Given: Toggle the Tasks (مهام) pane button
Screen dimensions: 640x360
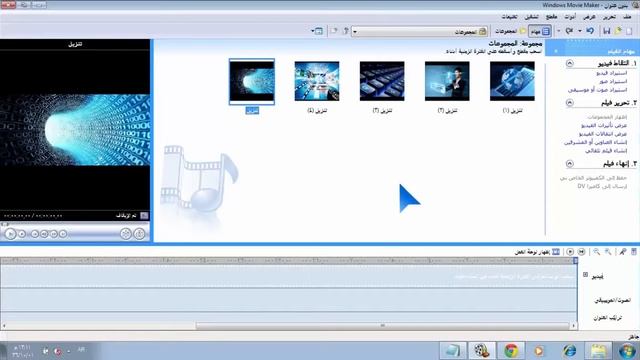Looking at the screenshot, I should pyautogui.click(x=540, y=31).
